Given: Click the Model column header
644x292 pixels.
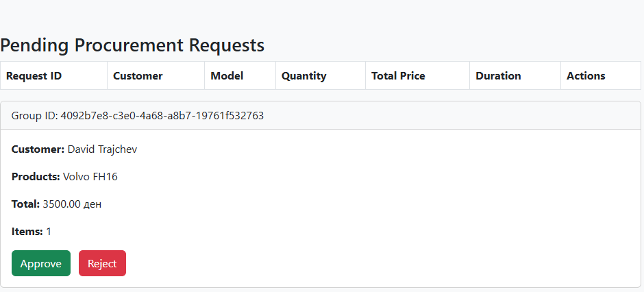Looking at the screenshot, I should 227,76.
